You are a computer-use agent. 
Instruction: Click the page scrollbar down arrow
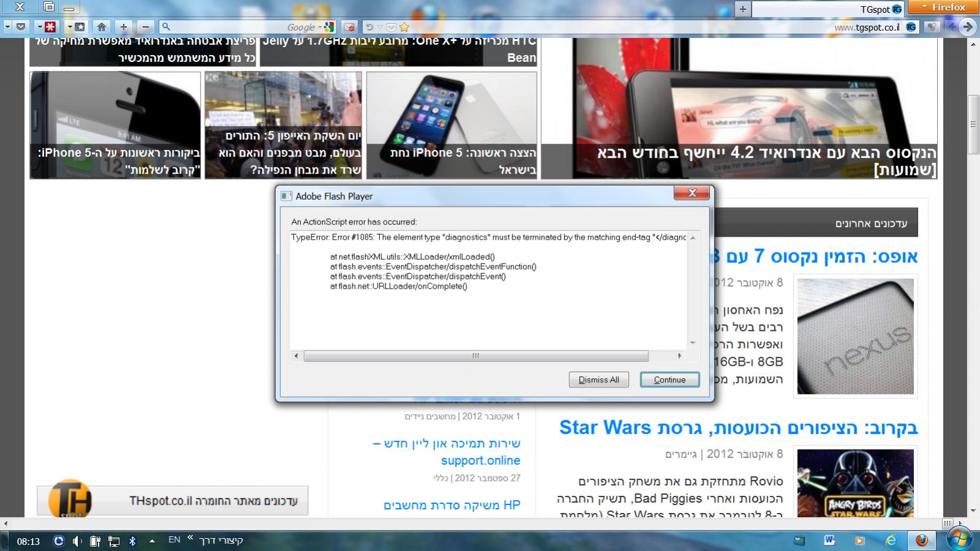(973, 511)
